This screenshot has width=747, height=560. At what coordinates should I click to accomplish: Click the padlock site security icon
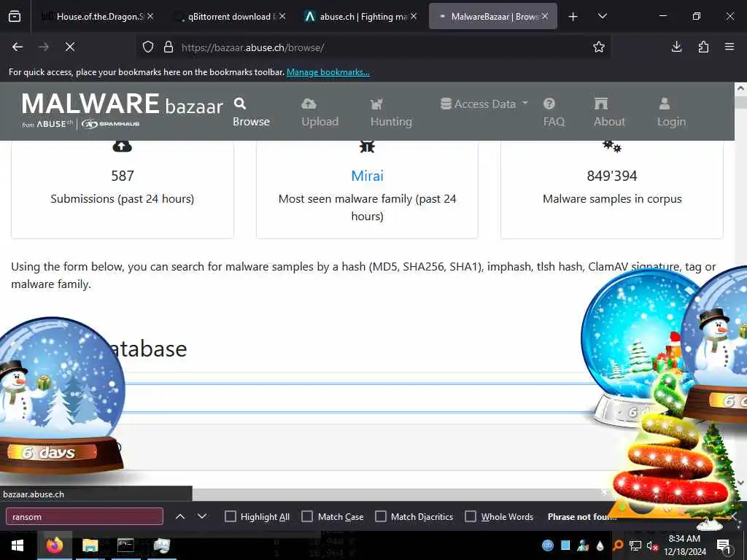(x=169, y=47)
